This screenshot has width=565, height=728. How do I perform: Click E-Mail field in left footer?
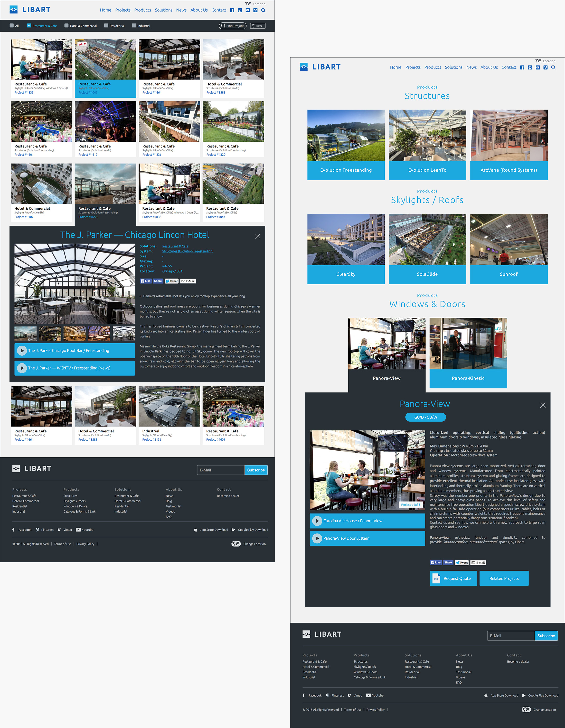[x=220, y=470]
